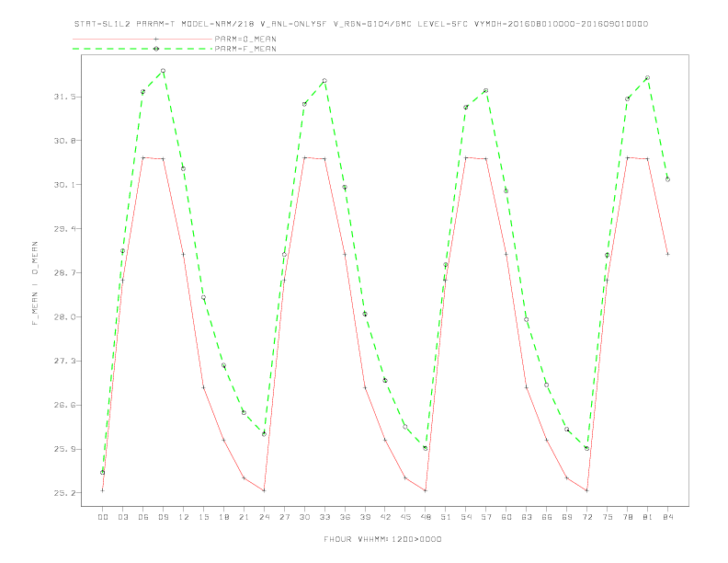Click green F_MEAN circle marker at hour 81
728x563 pixels.
[647, 78]
